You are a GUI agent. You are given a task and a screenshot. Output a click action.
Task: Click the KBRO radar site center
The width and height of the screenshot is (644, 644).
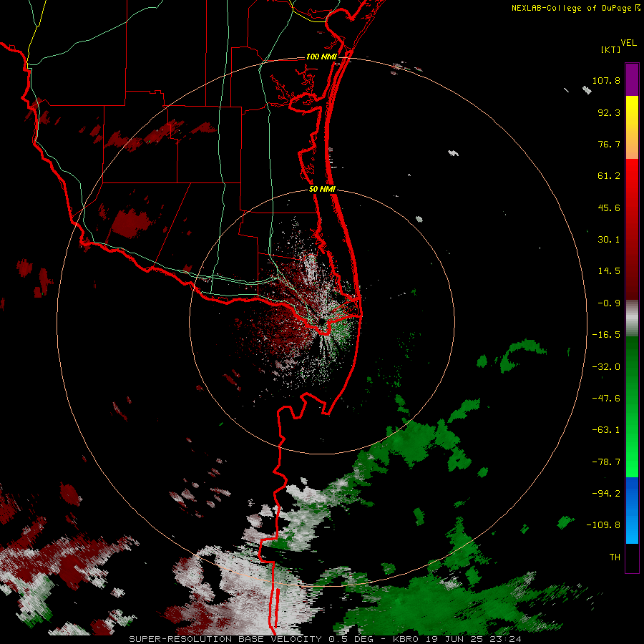[321, 321]
